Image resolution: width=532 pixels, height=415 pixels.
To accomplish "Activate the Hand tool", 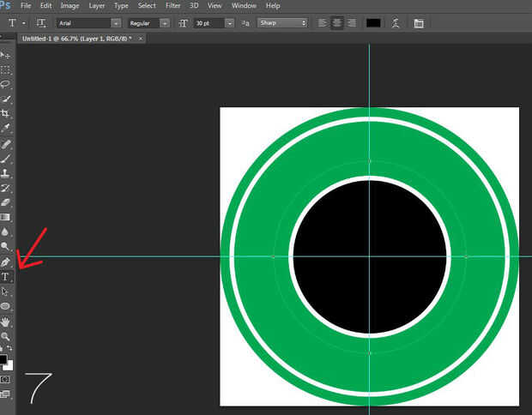I will tap(5, 322).
